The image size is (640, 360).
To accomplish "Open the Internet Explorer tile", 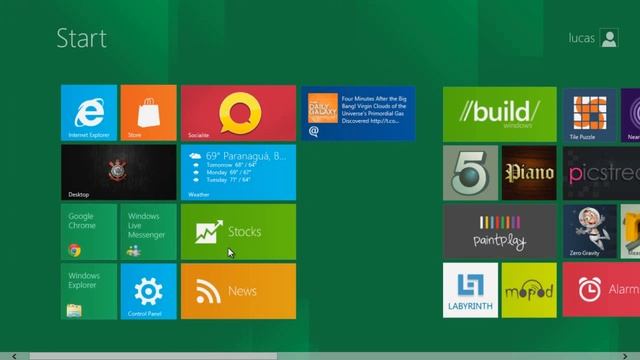I will click(x=89, y=113).
